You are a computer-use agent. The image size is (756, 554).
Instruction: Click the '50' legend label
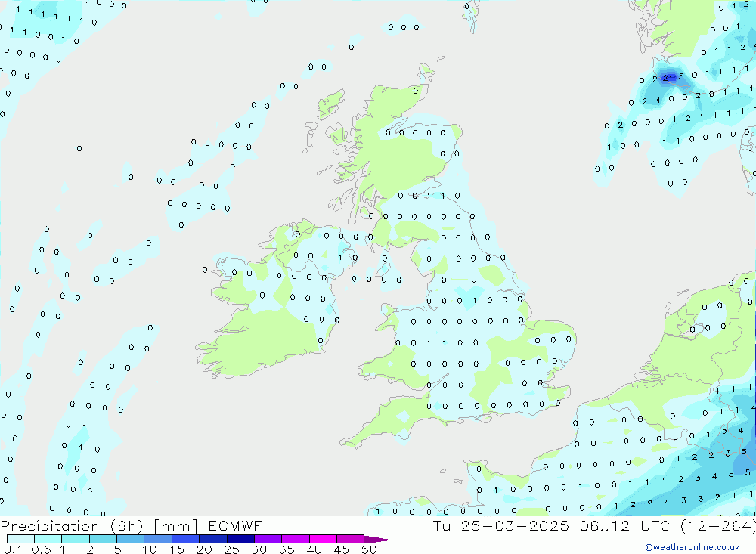click(x=369, y=549)
